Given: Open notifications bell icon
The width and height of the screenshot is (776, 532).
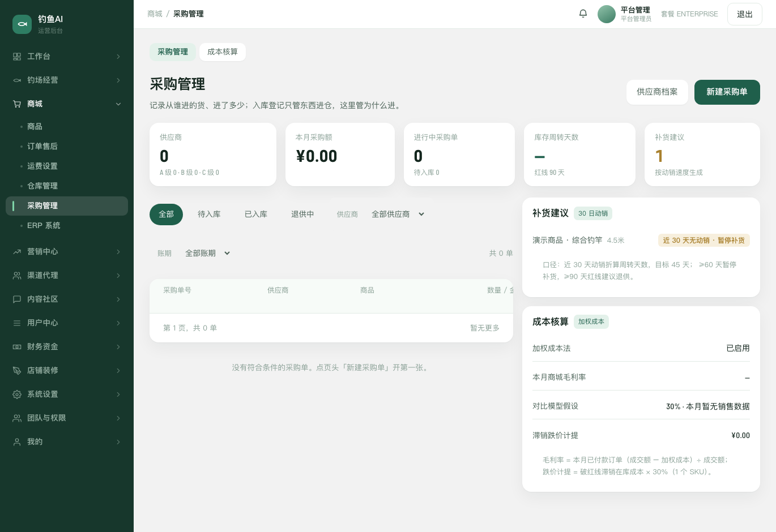Looking at the screenshot, I should pos(583,14).
